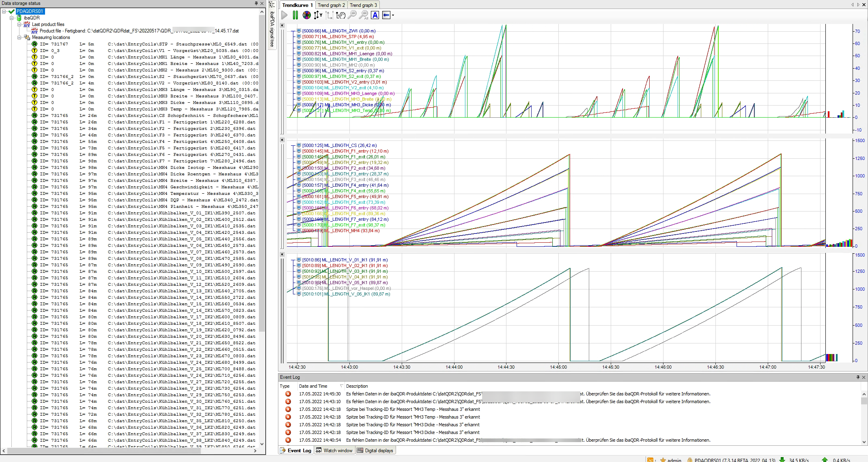Close the top trend graph with X
Screen dimensions: 868x462
pos(282,26)
